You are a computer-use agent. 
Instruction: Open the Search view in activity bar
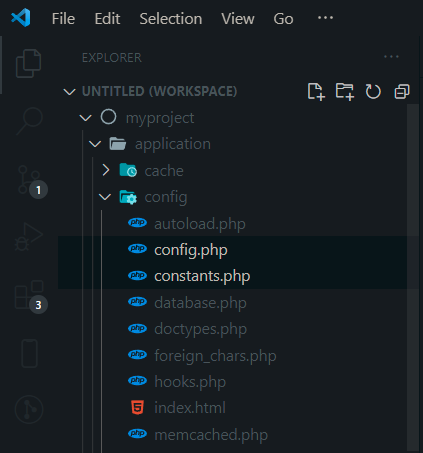click(30, 121)
